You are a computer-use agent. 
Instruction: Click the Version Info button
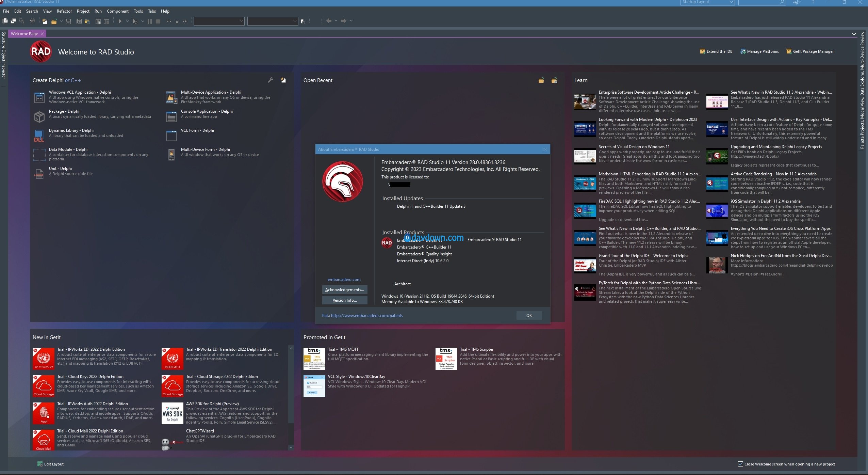coord(345,300)
